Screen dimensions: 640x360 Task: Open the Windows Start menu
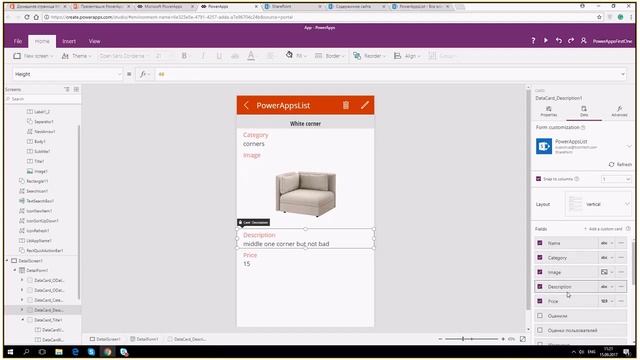tap(11, 351)
